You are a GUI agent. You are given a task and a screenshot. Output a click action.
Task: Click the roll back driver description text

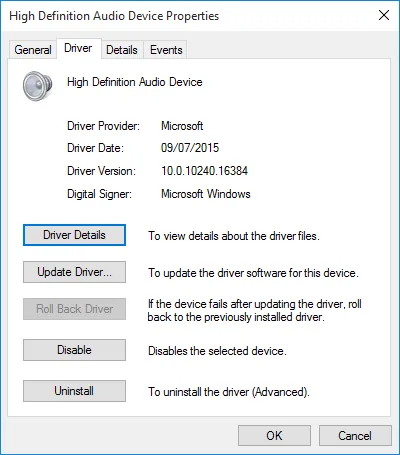[255, 310]
